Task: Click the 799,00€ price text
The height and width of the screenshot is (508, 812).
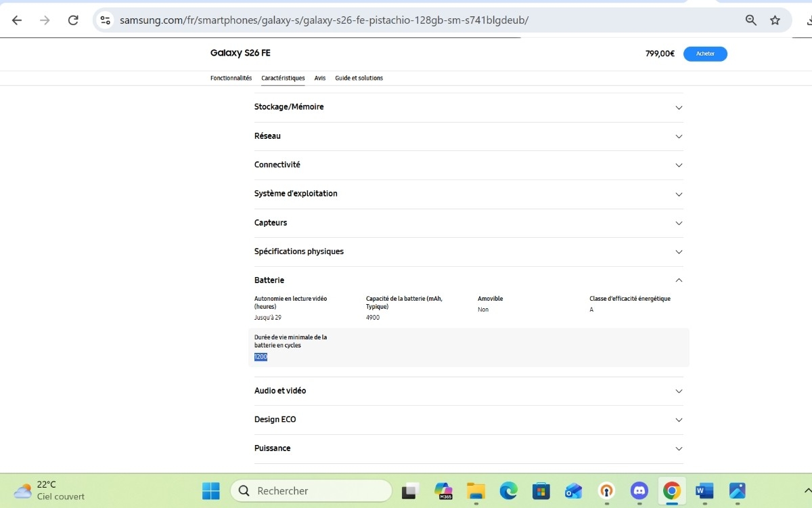Action: click(660, 54)
